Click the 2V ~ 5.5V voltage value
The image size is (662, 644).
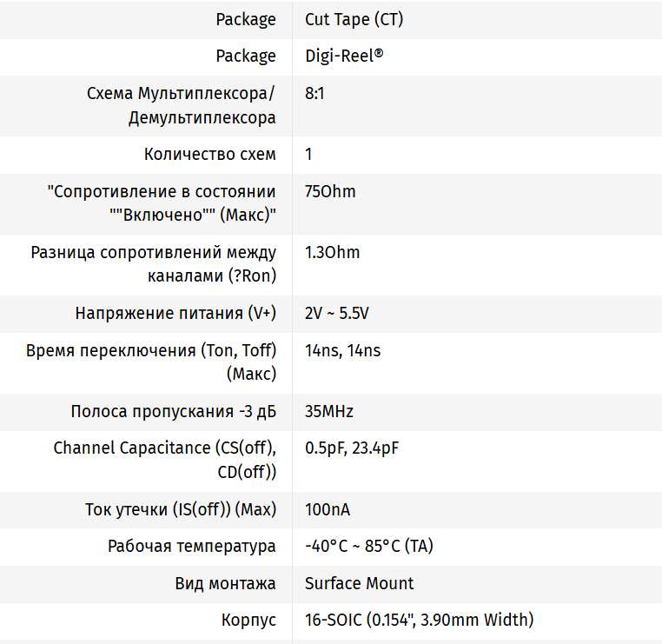pos(342,314)
